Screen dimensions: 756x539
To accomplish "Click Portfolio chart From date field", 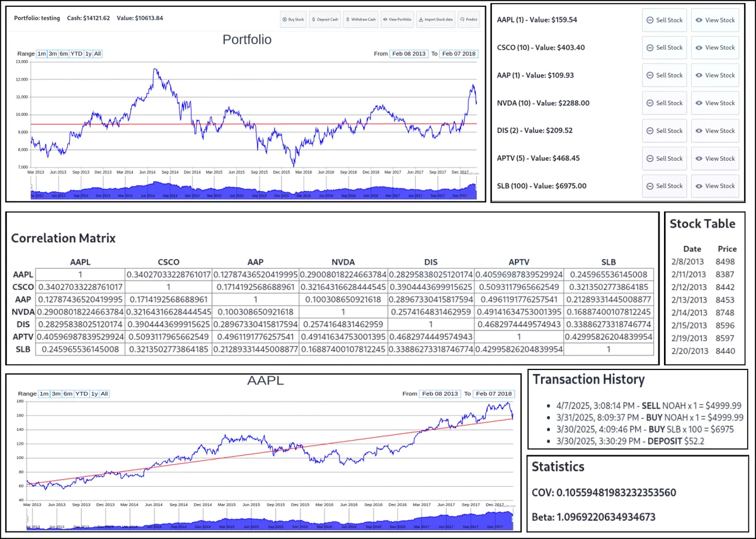I will coord(409,54).
